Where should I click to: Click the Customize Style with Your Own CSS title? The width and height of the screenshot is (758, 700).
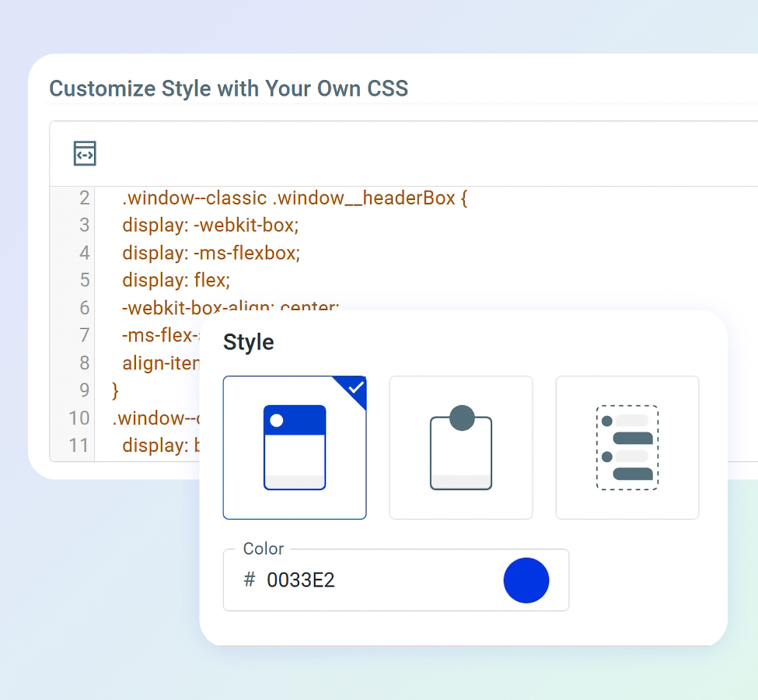(228, 89)
